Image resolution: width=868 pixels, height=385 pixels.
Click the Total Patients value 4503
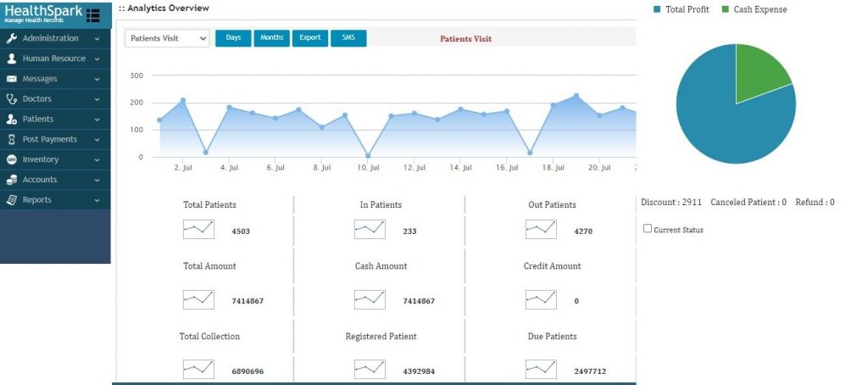pyautogui.click(x=241, y=232)
